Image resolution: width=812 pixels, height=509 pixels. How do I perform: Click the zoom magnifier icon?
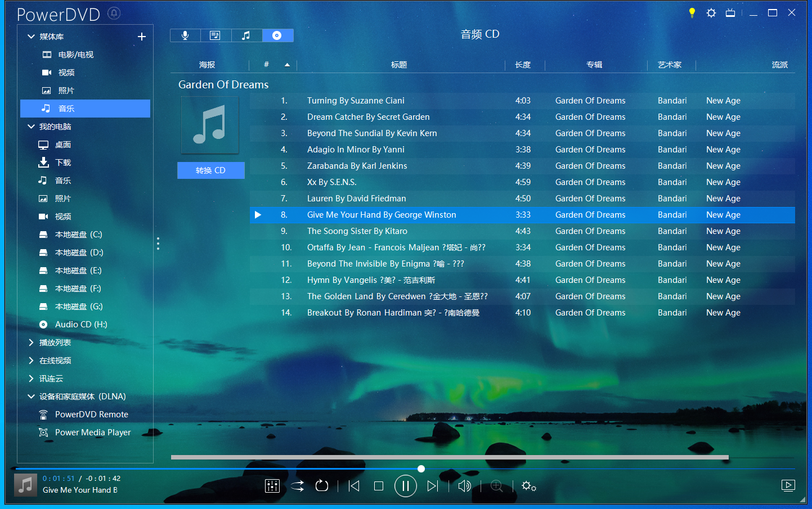click(497, 486)
